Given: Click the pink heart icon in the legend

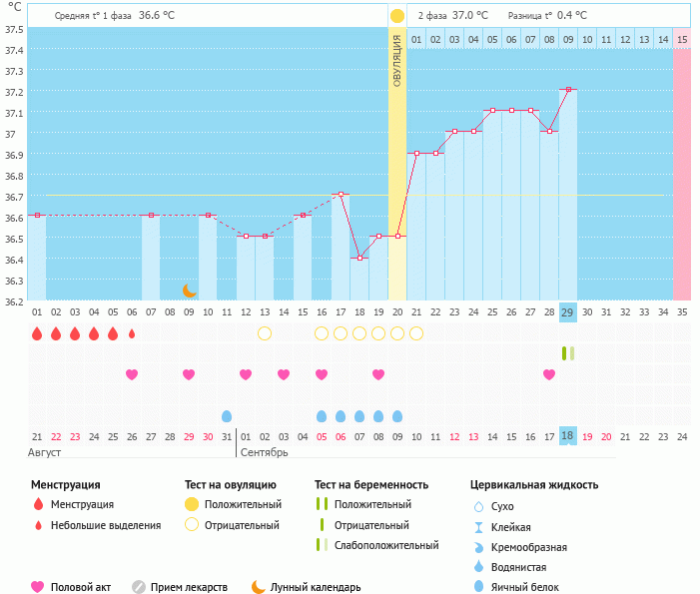Looking at the screenshot, I should click(x=38, y=587).
